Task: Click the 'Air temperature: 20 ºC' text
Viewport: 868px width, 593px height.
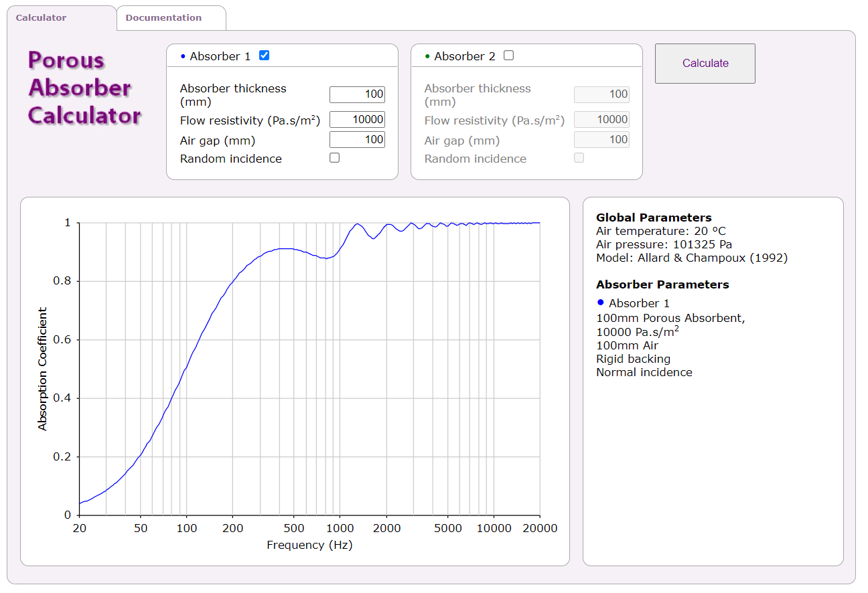Action: (x=661, y=231)
